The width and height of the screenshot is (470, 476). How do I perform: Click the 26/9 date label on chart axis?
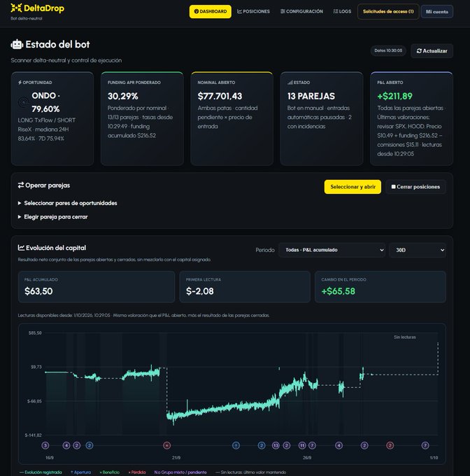point(307,458)
